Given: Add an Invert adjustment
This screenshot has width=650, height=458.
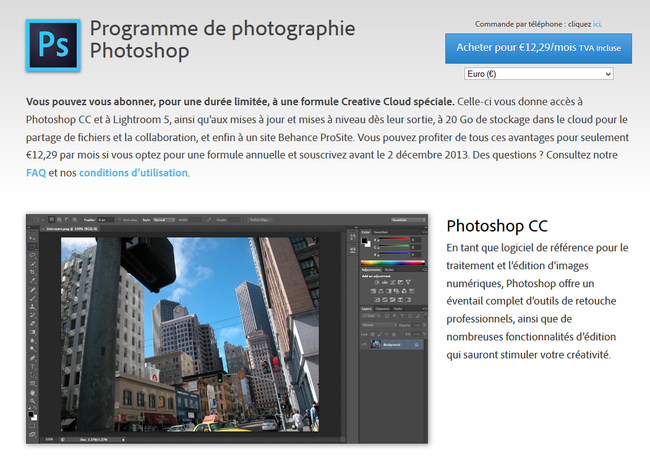Looking at the screenshot, I should tap(377, 300).
